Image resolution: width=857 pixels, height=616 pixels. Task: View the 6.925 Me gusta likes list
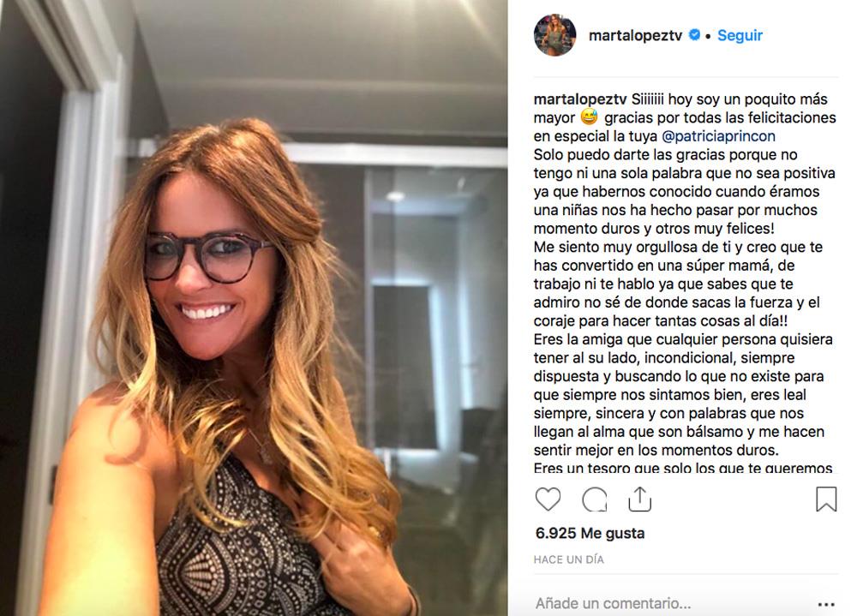(x=590, y=533)
